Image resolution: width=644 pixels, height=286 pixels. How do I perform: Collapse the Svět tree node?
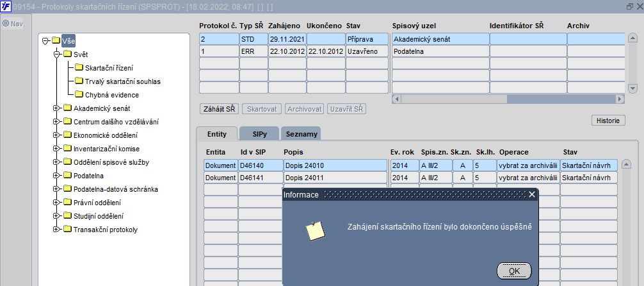pyautogui.click(x=57, y=55)
